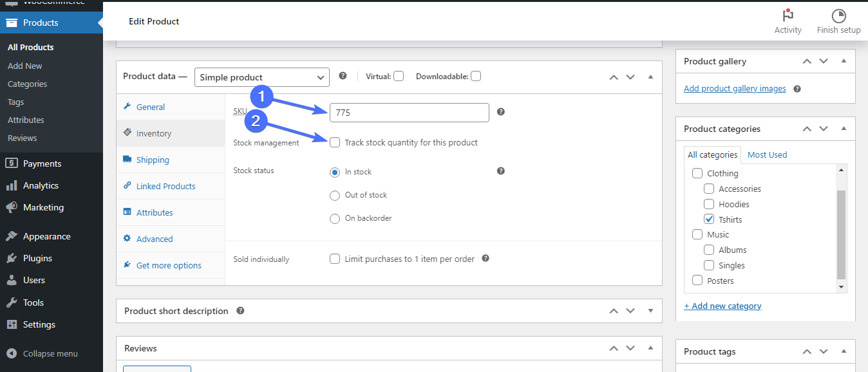Click into the SKU input field
This screenshot has width=868, height=372.
tap(409, 113)
